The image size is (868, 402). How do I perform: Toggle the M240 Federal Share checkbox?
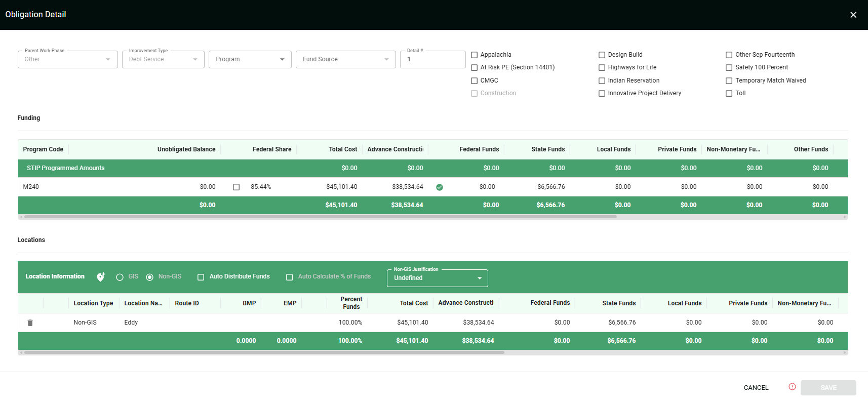pyautogui.click(x=236, y=187)
